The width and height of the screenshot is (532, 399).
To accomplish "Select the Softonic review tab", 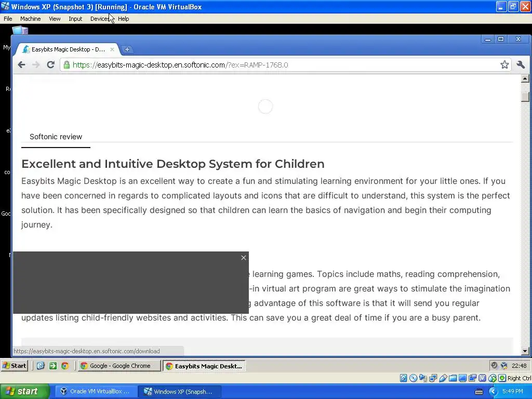I will click(x=56, y=137).
